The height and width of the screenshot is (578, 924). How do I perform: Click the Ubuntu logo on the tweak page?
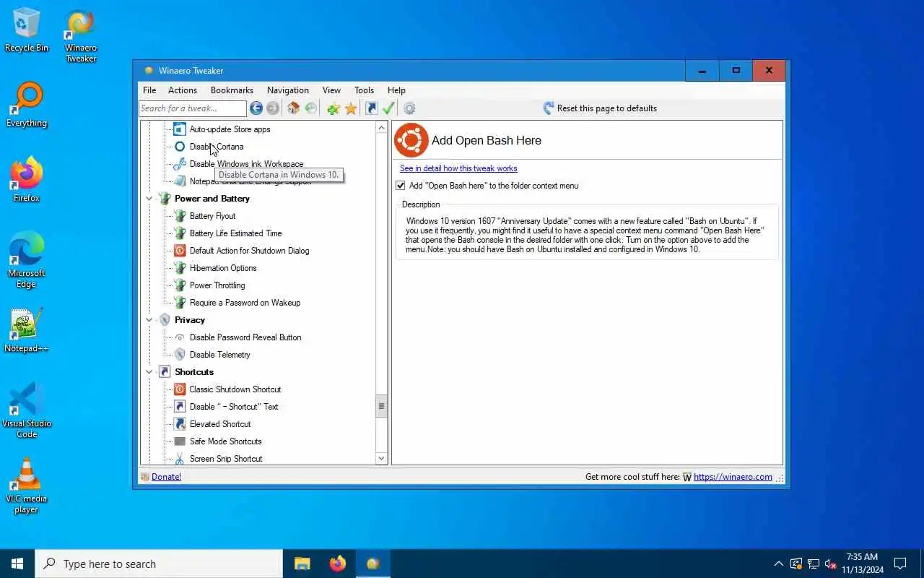click(x=411, y=140)
